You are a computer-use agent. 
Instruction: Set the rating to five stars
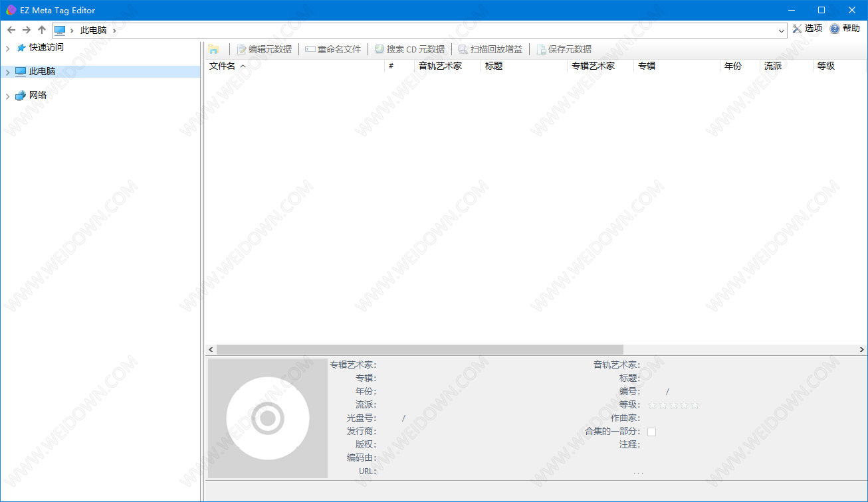pos(695,405)
